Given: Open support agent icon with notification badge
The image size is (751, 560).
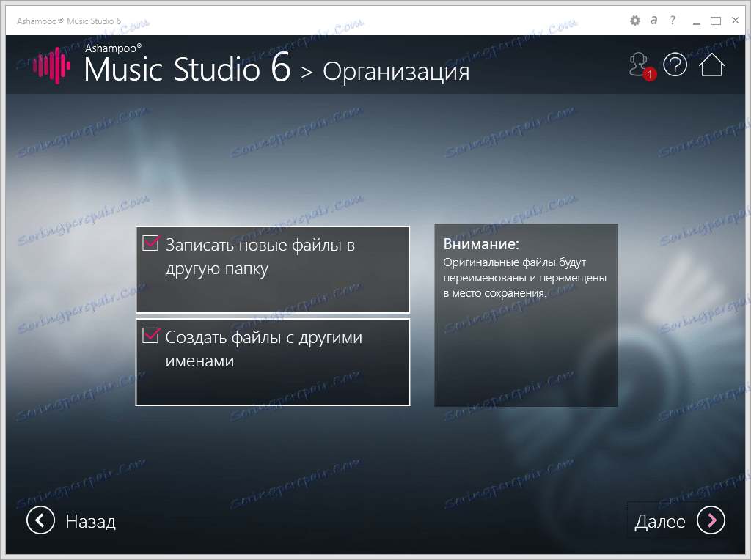Looking at the screenshot, I should point(642,66).
